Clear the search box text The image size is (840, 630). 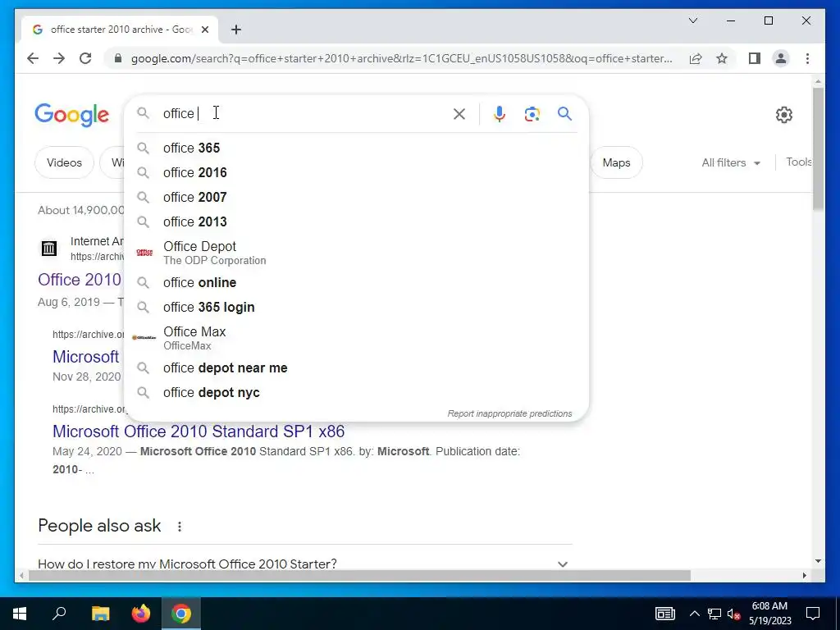459,113
